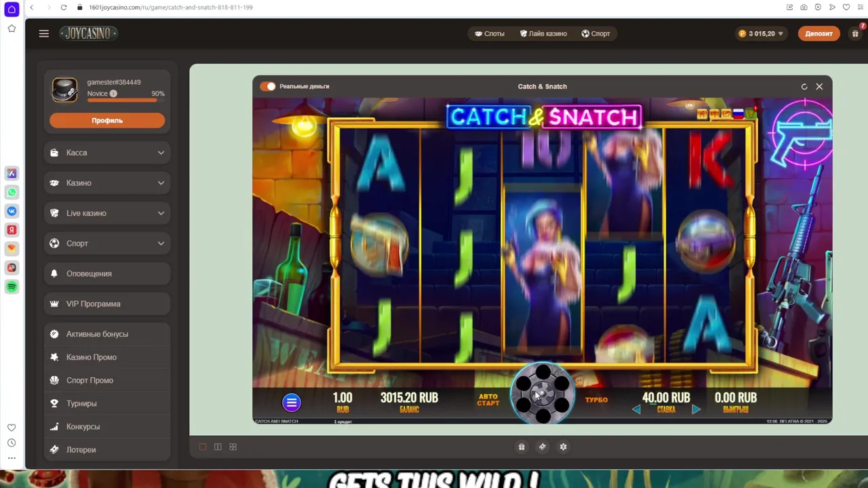This screenshot has height=488, width=868.
Task: Open the hamburger menu beside Joycasino logo
Action: point(44,33)
